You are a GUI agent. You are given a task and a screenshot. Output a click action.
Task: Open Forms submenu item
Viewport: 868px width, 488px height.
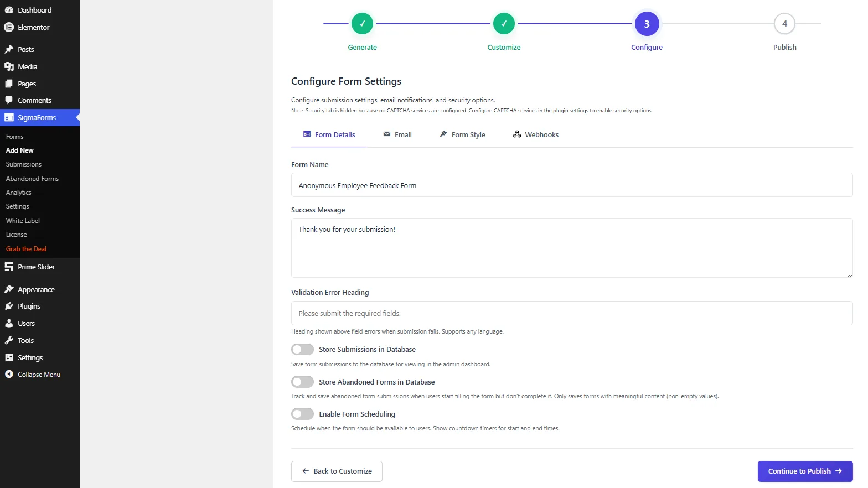[15, 137]
